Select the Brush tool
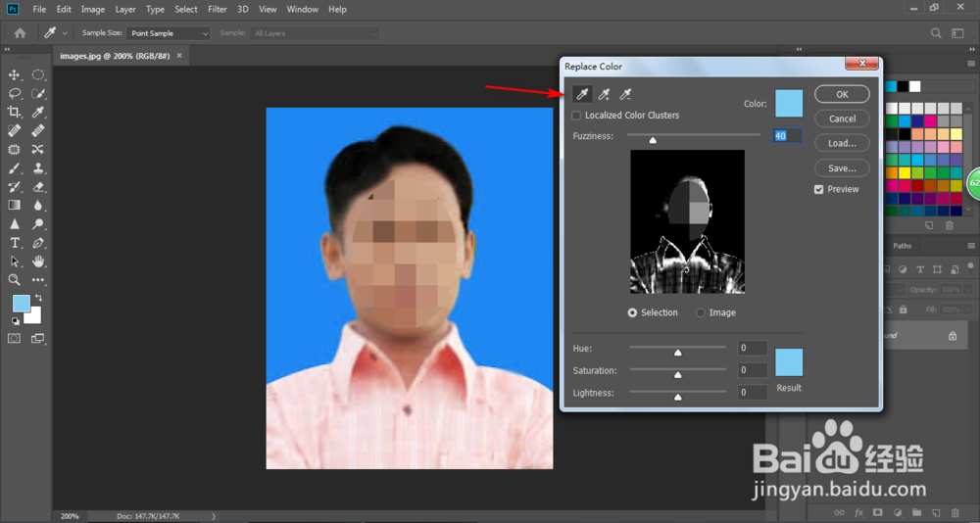Image resolution: width=980 pixels, height=523 pixels. pos(14,168)
